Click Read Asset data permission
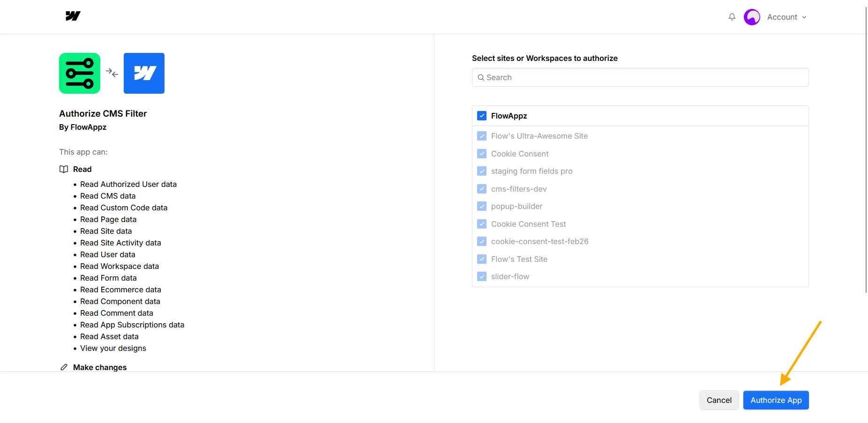Screen dimensions: 868x423 [x=109, y=336]
